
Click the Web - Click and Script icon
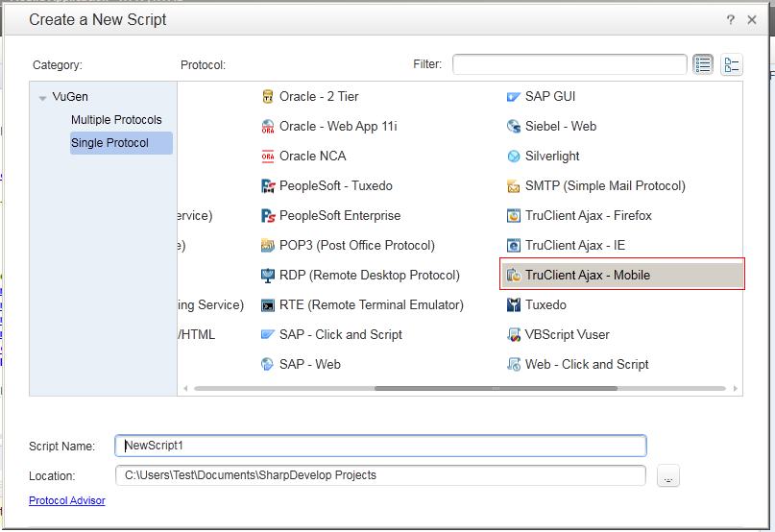(x=514, y=364)
